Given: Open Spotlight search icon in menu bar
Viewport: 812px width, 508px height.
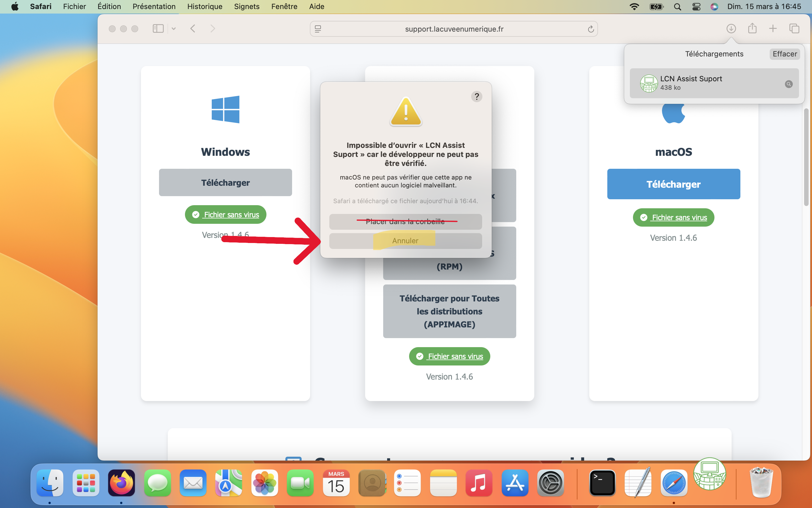Looking at the screenshot, I should [678, 6].
